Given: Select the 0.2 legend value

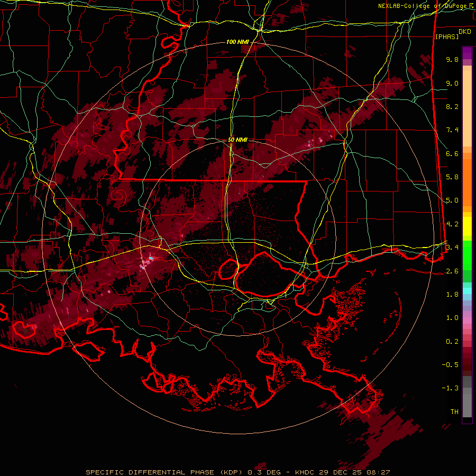Looking at the screenshot, I should 452,342.
